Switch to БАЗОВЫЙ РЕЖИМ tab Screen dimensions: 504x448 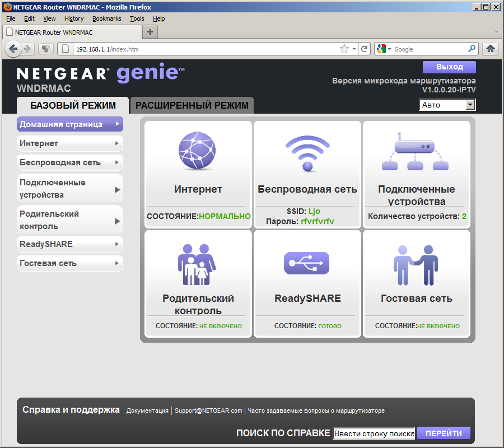(73, 105)
